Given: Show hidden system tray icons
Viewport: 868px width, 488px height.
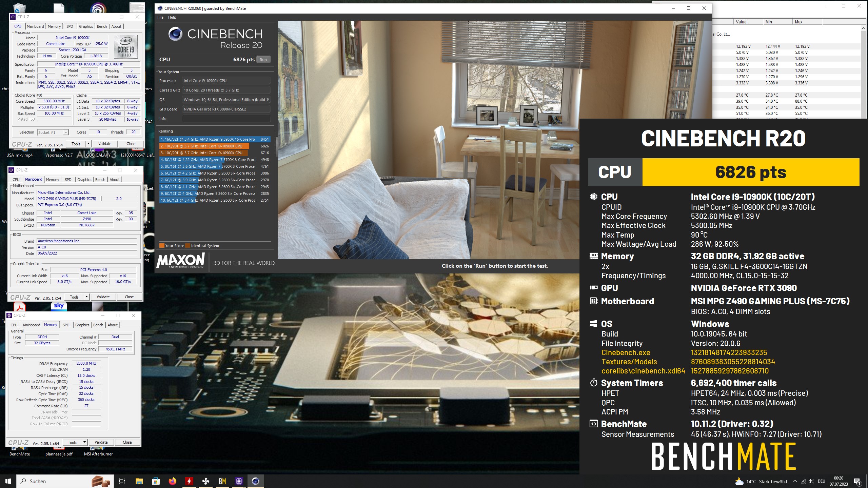Looking at the screenshot, I should coord(795,481).
